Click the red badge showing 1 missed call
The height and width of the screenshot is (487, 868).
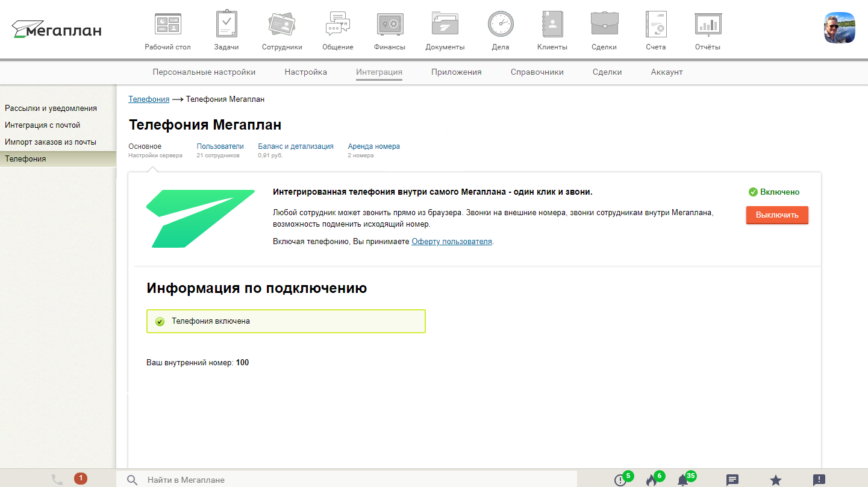click(x=80, y=479)
